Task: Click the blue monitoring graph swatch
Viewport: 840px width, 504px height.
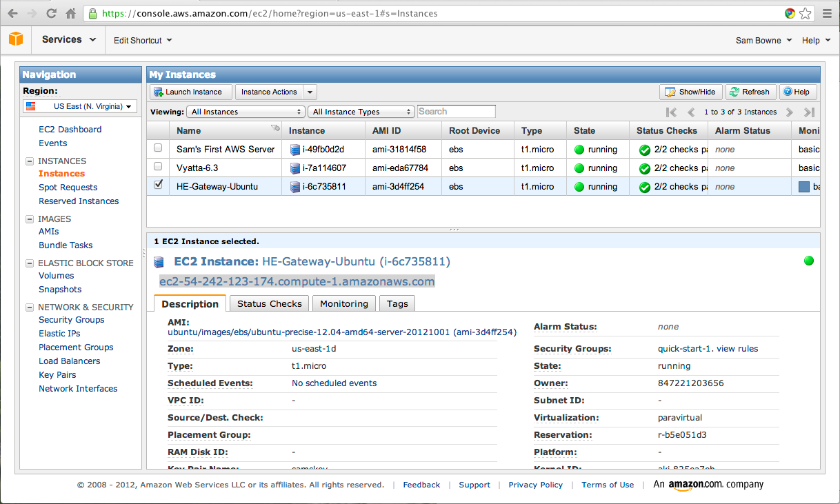Action: pos(803,187)
